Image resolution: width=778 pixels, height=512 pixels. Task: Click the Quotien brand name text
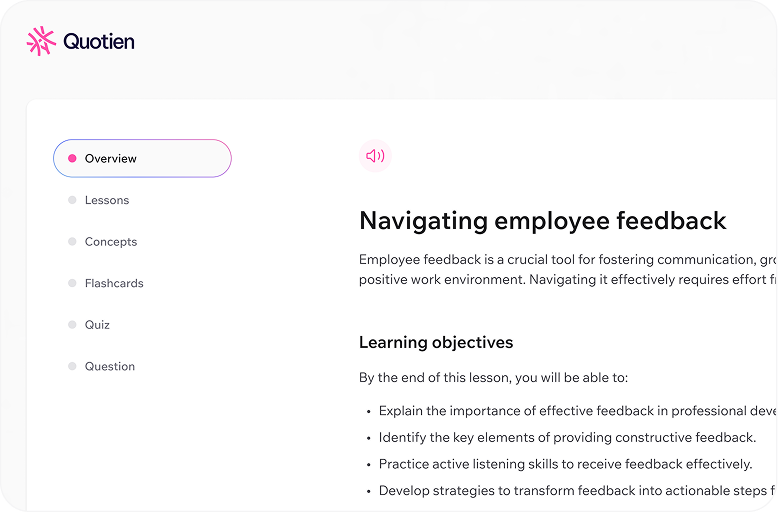(x=99, y=41)
